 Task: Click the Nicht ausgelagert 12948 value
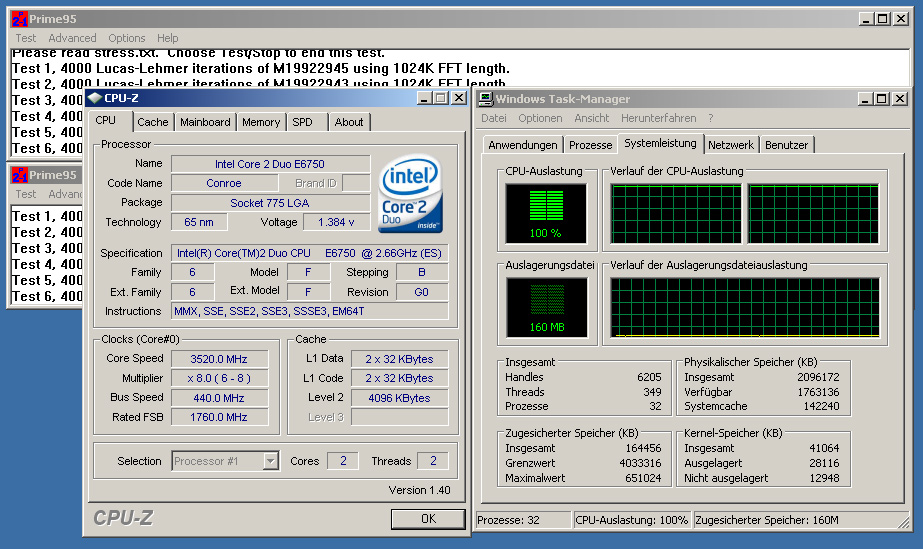pyautogui.click(x=824, y=478)
